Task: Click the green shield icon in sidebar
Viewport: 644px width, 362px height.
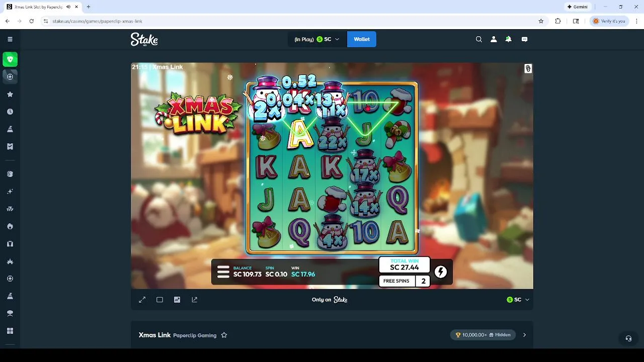Action: pos(10,59)
